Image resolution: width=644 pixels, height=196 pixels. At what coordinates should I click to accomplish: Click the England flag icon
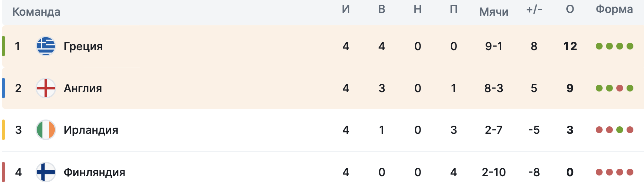pos(46,88)
